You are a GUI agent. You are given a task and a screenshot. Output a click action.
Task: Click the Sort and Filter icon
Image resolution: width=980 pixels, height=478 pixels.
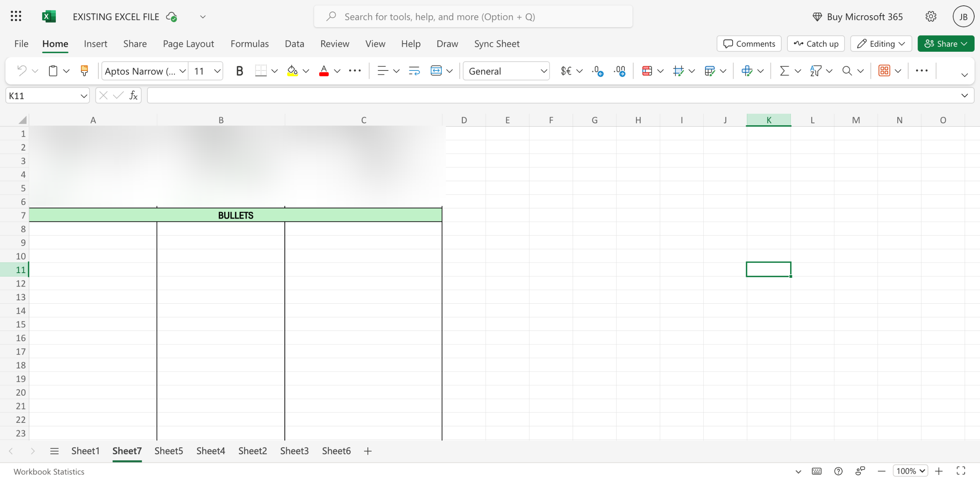tap(815, 71)
